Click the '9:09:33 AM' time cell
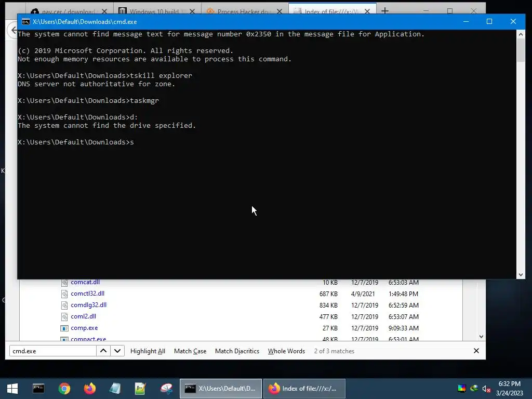Viewport: 532px width, 399px height. click(403, 328)
